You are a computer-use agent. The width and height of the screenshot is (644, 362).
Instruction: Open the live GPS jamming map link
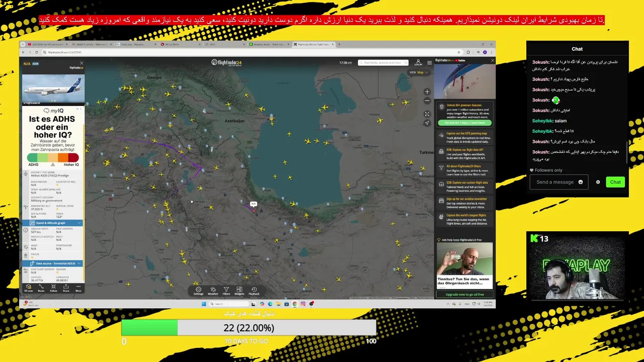tap(464, 137)
